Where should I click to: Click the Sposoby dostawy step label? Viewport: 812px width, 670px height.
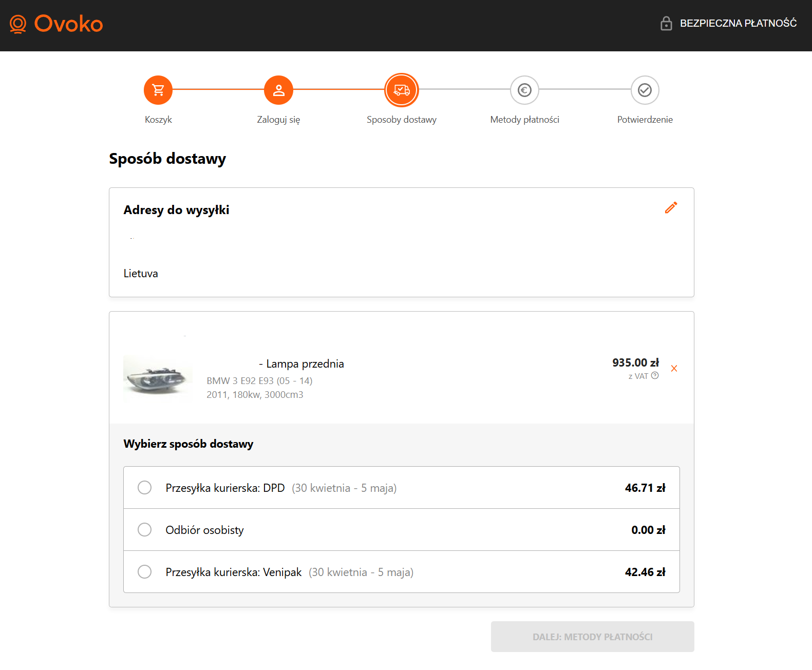click(x=402, y=120)
